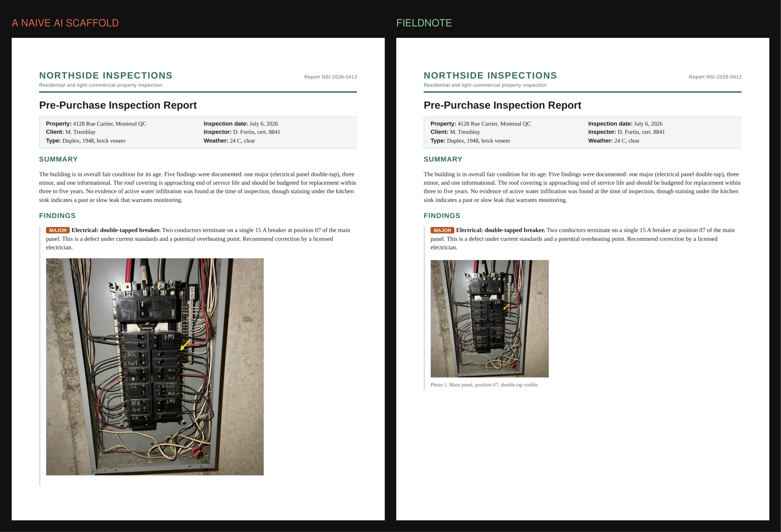Screen dimensions: 781x532
Task: Select "Pre-Purchase Inspection Report" heading in Naive Scaffold page
Action: 118,105
